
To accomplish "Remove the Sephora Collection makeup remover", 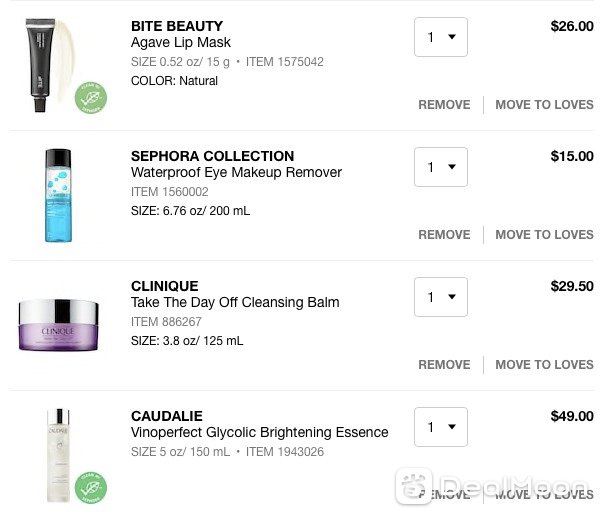I will pos(444,235).
